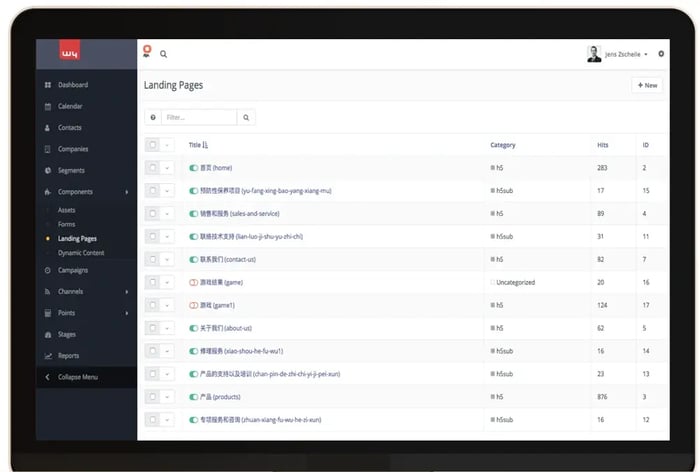Check the checkbox for sales-and-service row
Screen dimensions: 700x472
(152, 213)
